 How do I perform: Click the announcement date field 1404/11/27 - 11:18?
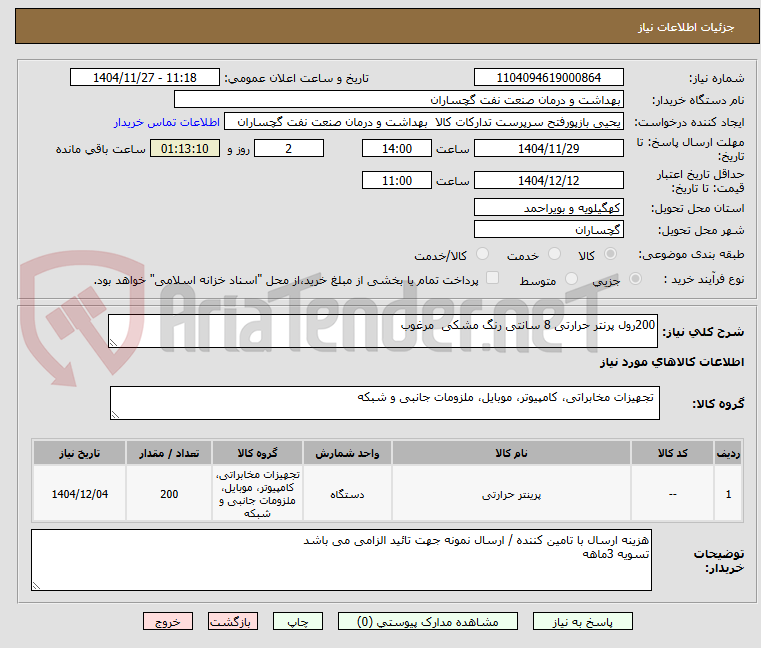pos(145,78)
